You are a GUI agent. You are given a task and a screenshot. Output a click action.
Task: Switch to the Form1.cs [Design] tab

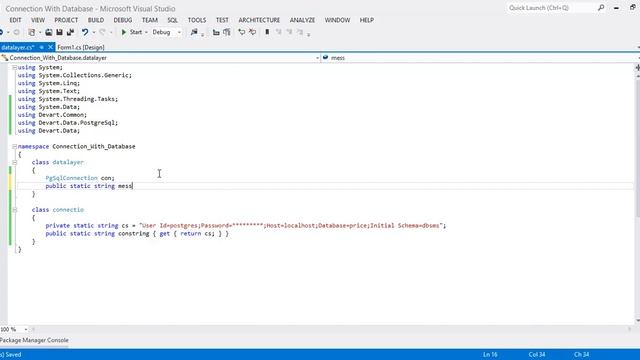[81, 47]
